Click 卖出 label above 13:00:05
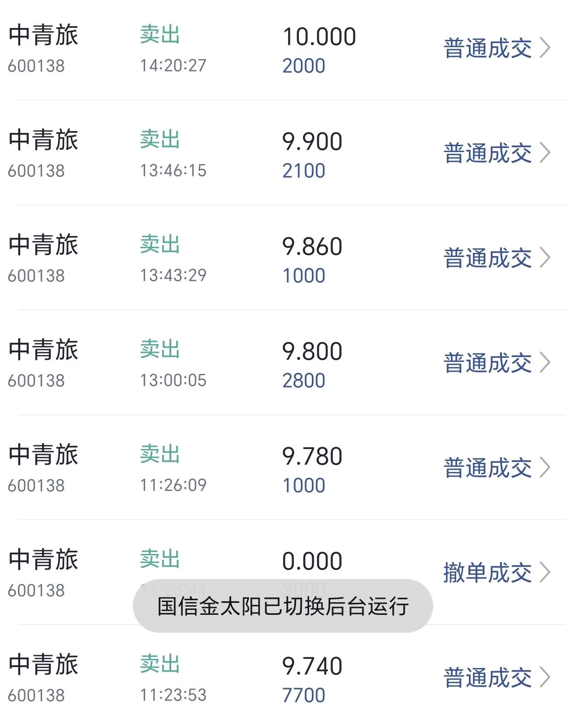 [160, 349]
